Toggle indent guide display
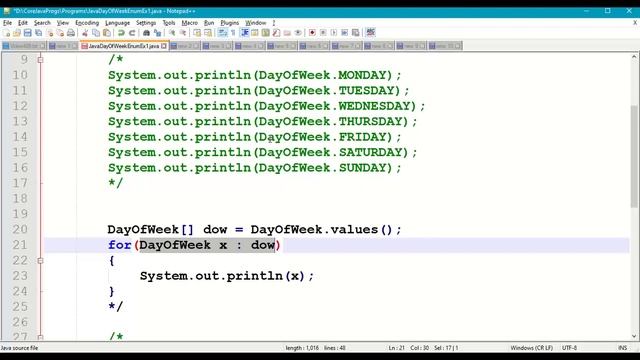The height and width of the screenshot is (360, 640). coord(244,33)
